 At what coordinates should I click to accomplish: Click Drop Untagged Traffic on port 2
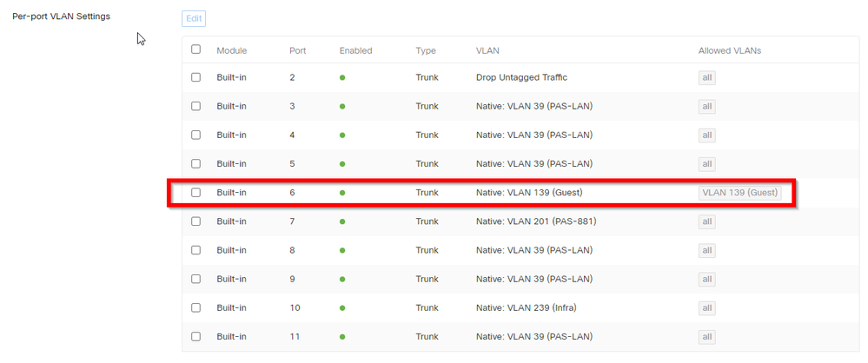[521, 77]
